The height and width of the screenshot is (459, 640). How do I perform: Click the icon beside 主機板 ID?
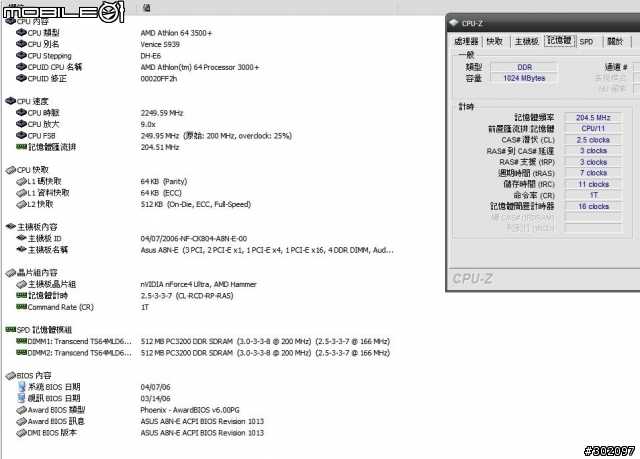pyautogui.click(x=21, y=238)
